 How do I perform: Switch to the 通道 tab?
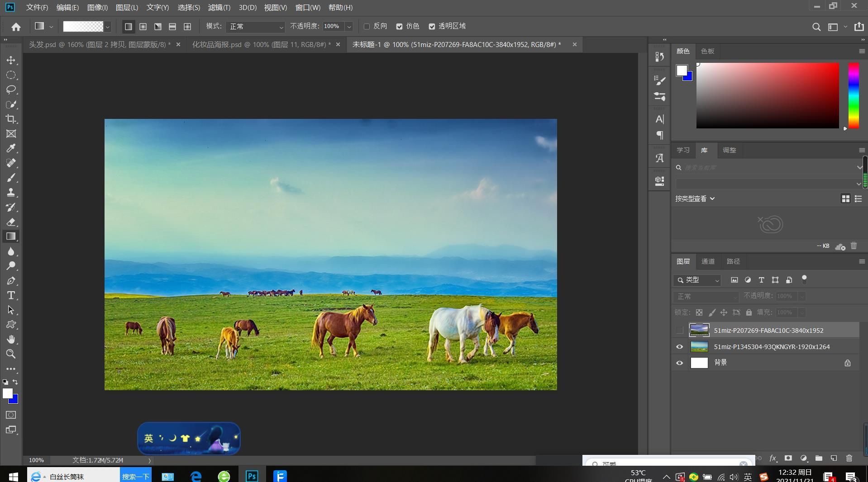pos(708,261)
